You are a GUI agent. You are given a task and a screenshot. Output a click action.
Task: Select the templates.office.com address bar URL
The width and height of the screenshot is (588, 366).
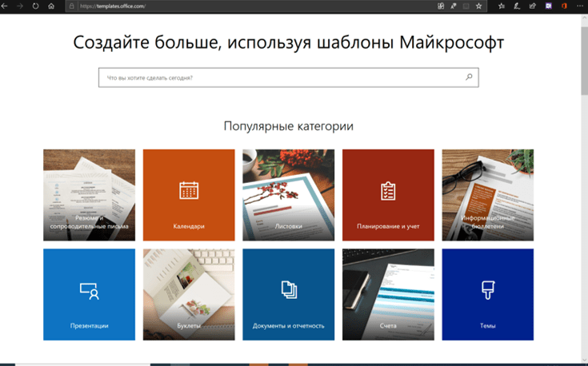(x=113, y=6)
